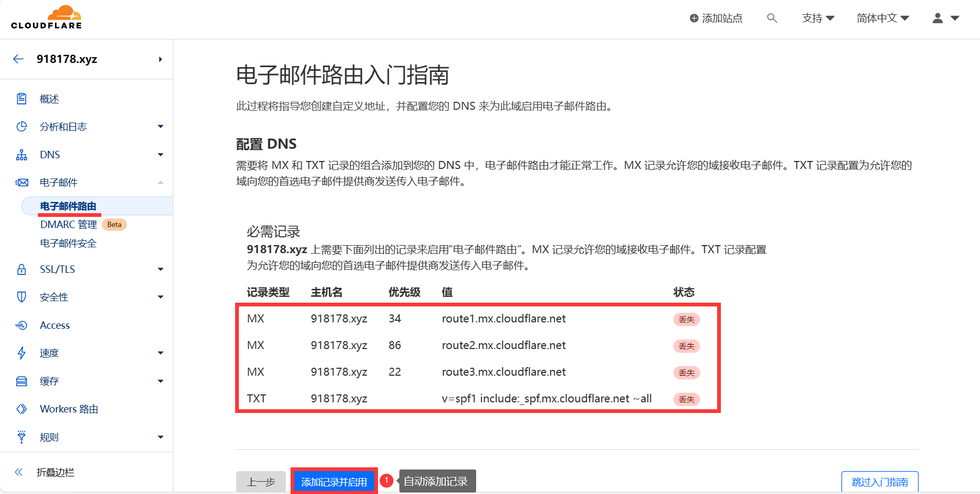The image size is (980, 494).
Task: Click the cache drive icon
Action: 21,381
